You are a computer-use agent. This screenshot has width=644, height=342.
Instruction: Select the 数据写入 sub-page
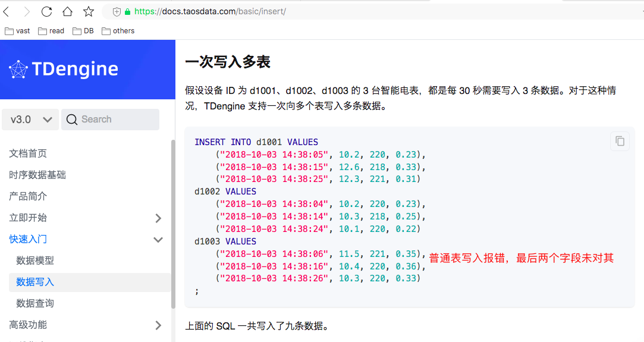click(x=90, y=282)
